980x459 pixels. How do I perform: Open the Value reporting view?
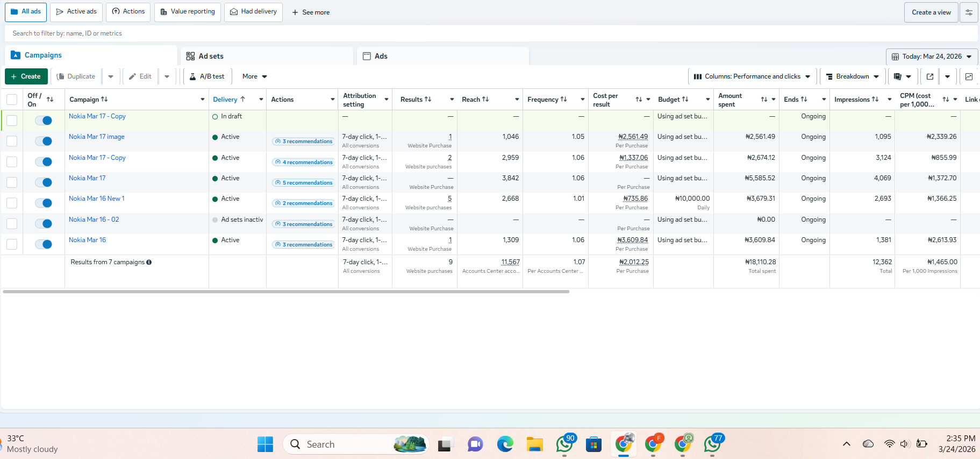pyautogui.click(x=188, y=12)
